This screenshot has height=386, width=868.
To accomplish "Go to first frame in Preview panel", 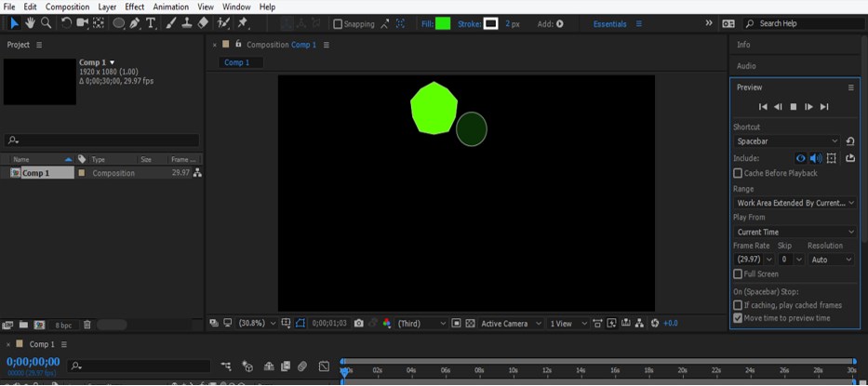I will (763, 107).
